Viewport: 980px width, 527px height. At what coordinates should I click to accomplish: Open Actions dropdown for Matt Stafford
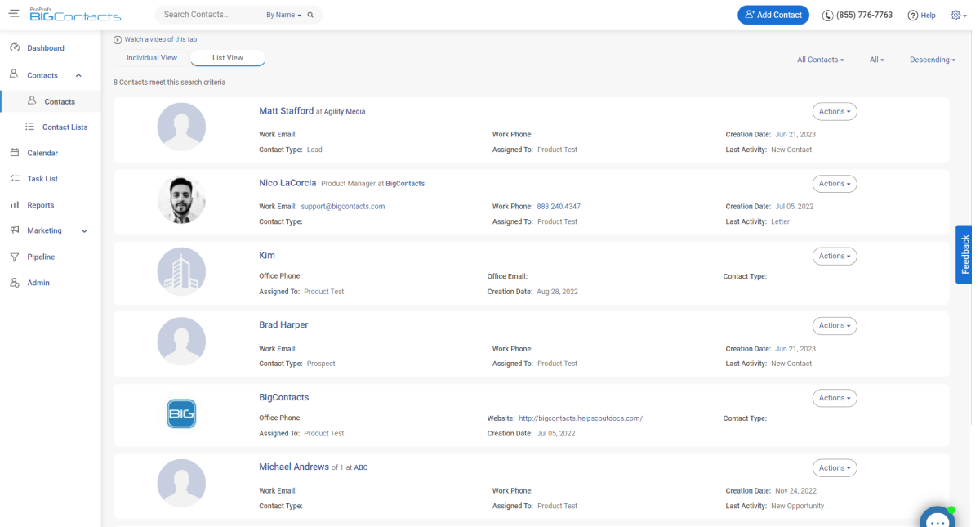point(835,112)
